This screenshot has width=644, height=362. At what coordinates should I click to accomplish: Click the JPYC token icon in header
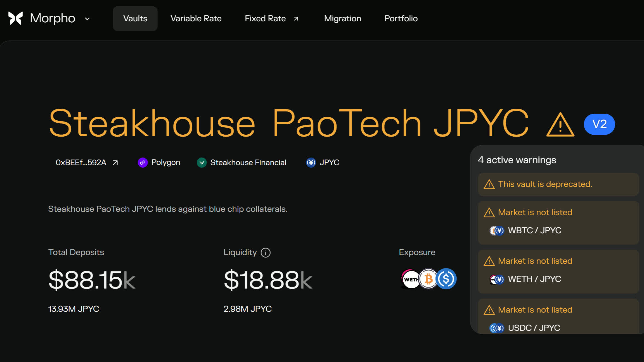click(311, 163)
